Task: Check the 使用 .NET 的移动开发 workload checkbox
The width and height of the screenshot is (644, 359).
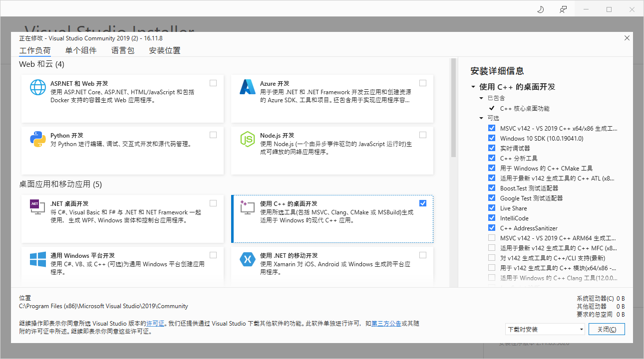Action: (423, 255)
